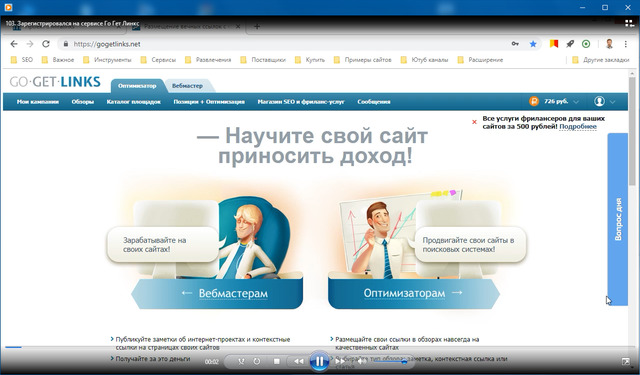
Task: Click the saved password key icon
Action: [515, 44]
